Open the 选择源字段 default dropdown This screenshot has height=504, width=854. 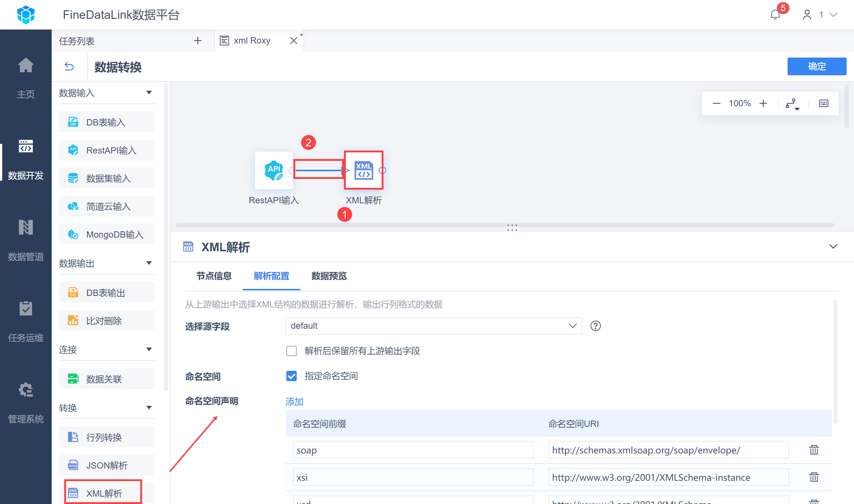click(433, 326)
